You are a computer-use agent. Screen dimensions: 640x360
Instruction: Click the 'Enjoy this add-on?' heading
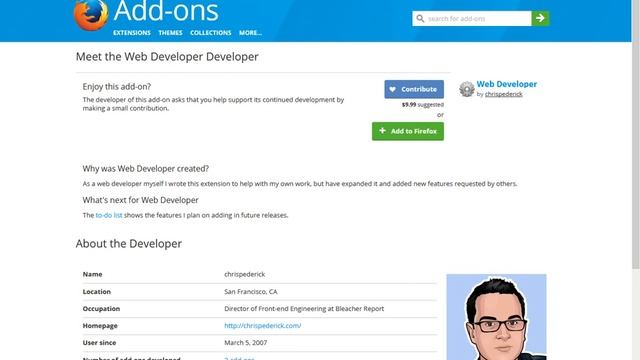click(117, 87)
